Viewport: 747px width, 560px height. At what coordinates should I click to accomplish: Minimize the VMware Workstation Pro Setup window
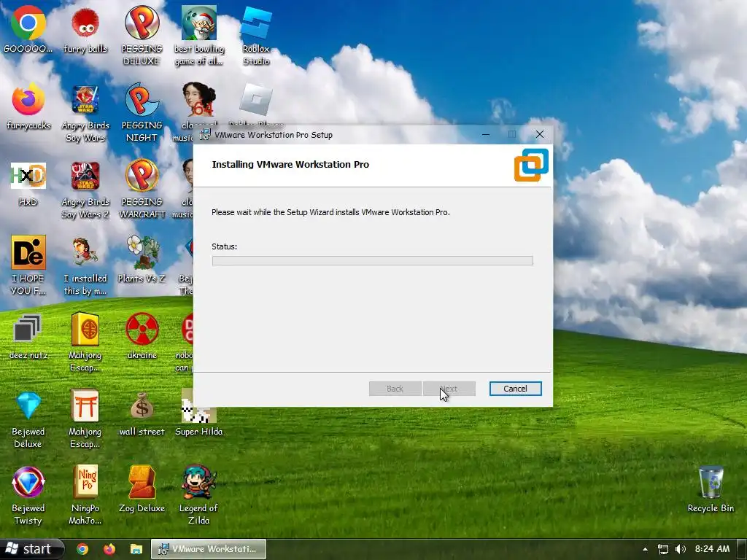coord(485,135)
